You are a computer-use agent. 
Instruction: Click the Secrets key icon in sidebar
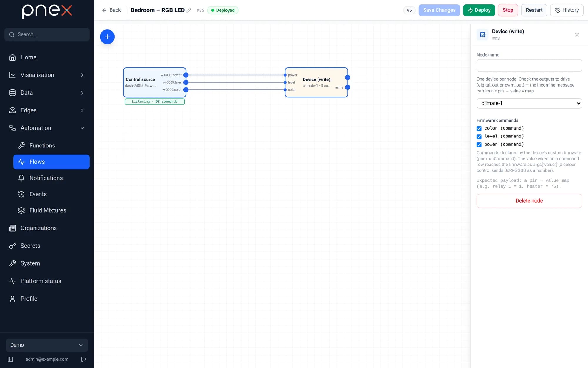[x=12, y=246]
